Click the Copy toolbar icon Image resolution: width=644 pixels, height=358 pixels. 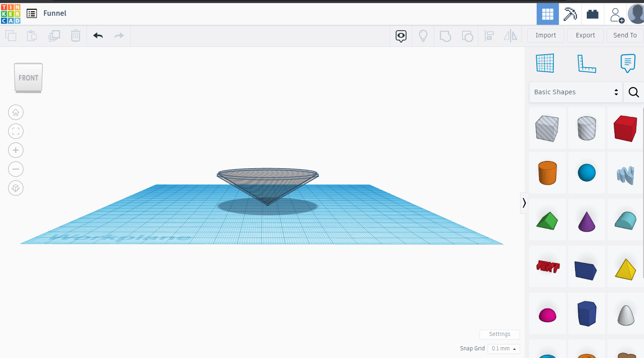10,36
